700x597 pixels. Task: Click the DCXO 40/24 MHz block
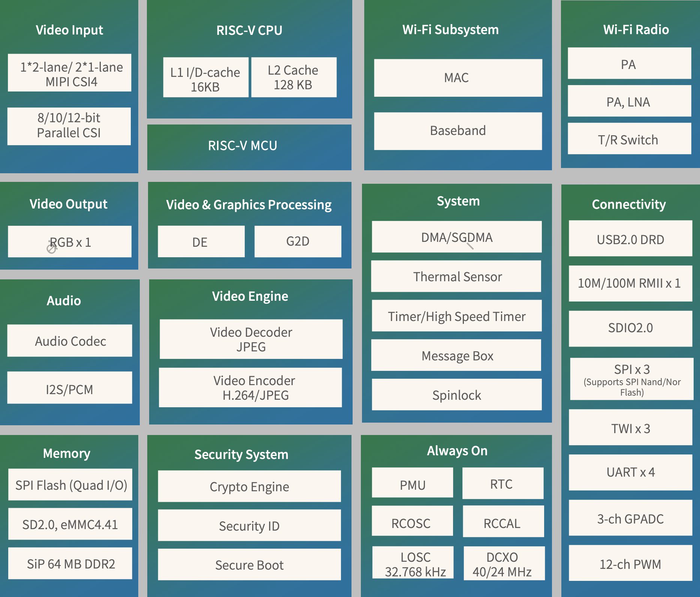(504, 564)
